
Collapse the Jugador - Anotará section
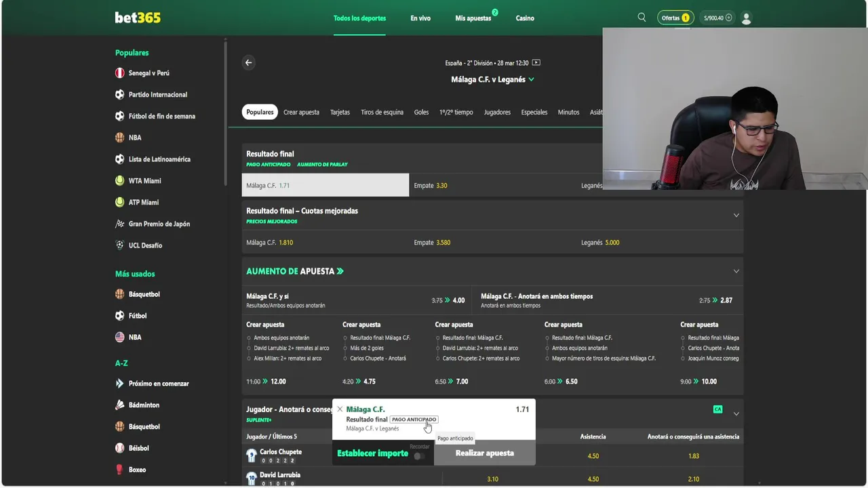click(x=736, y=413)
